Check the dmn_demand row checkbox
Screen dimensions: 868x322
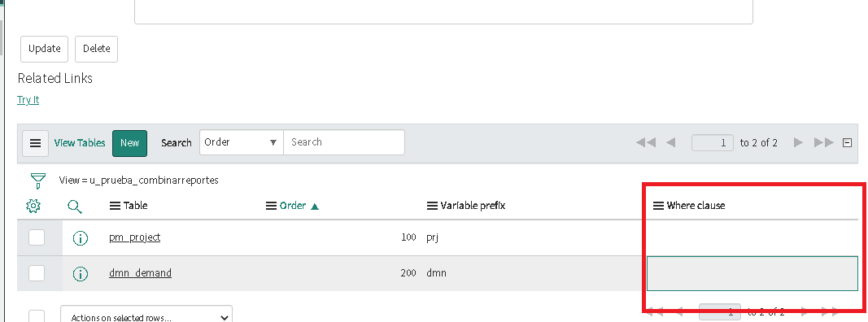coord(37,273)
